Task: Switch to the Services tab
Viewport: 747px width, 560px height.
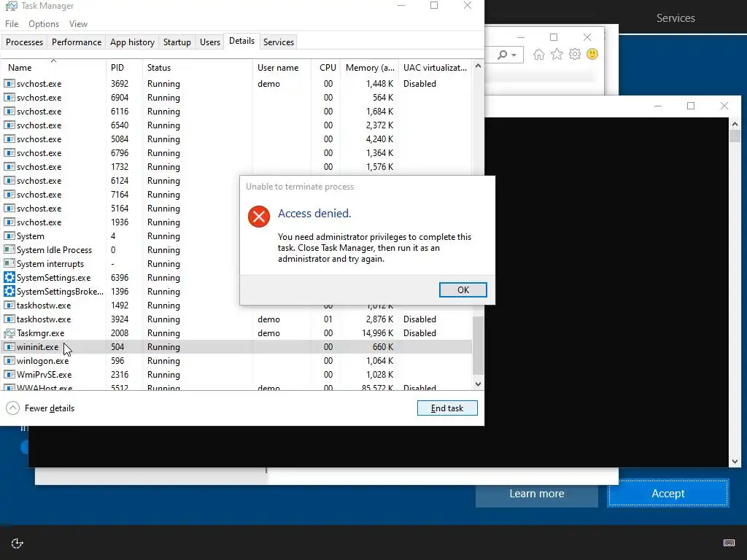Action: click(x=278, y=42)
